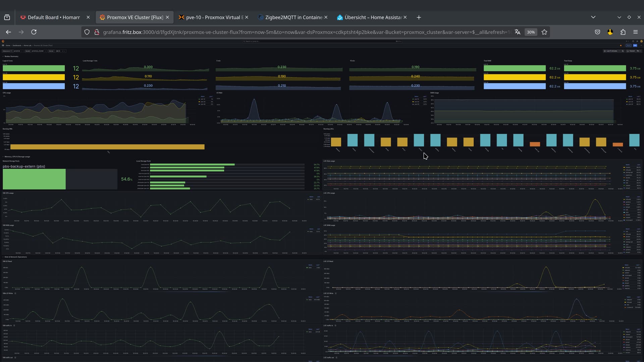The image size is (644, 362).
Task: Open the Grafana sidebar hamburger menu
Action: [3, 45]
